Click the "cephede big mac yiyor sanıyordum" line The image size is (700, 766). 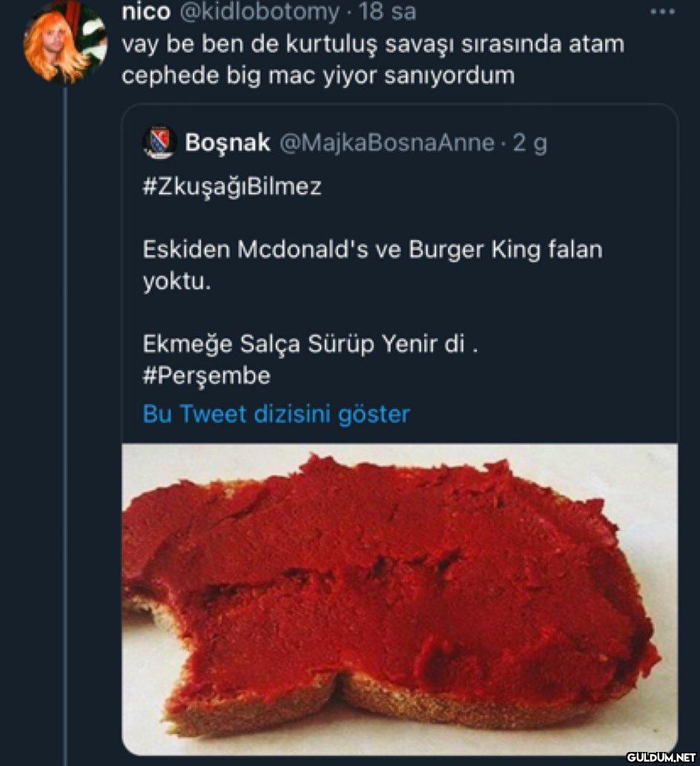(317, 76)
